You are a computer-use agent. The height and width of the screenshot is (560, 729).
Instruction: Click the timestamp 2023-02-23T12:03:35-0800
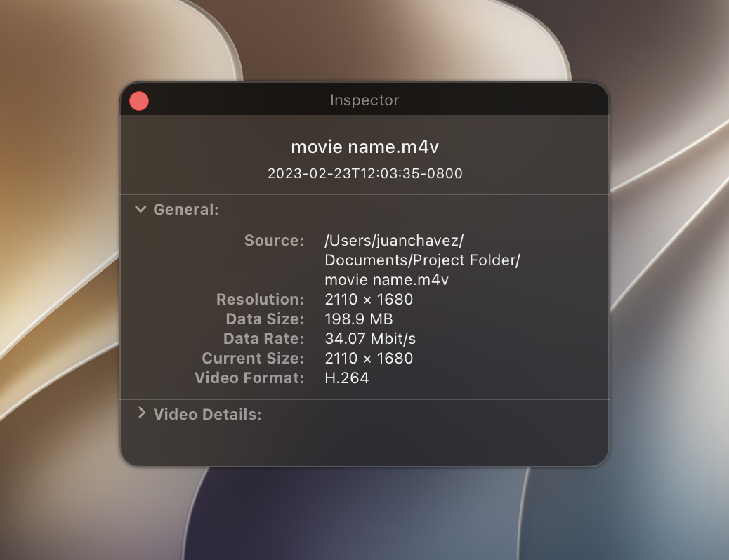[365, 173]
